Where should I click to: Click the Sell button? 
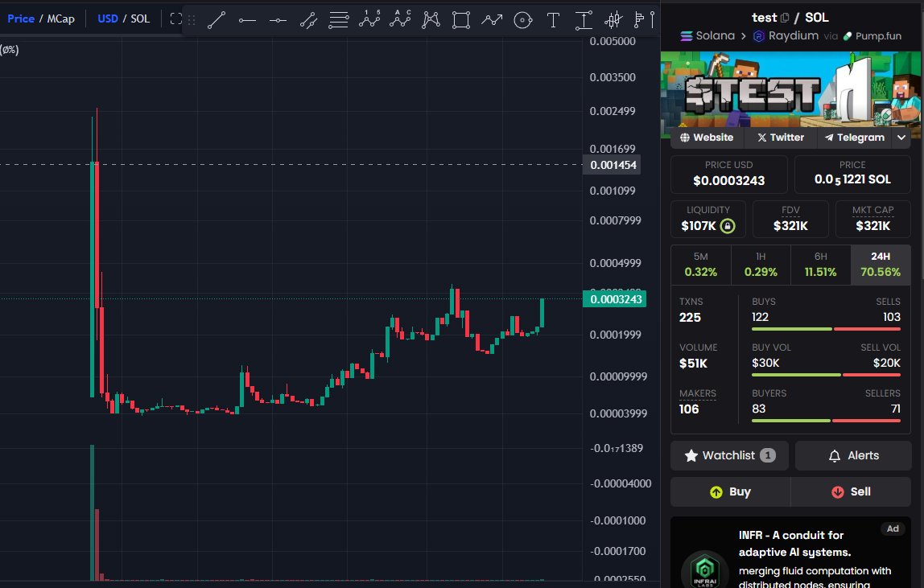click(851, 492)
